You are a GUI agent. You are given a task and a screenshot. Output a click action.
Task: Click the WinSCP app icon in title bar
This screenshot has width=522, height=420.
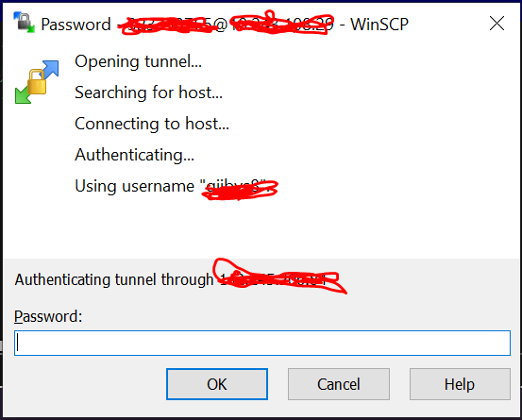(x=24, y=23)
